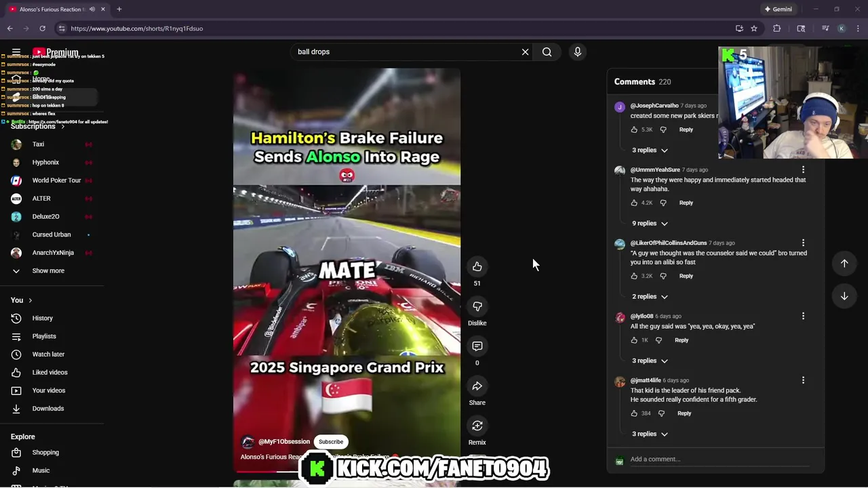The width and height of the screenshot is (868, 488).
Task: Switch to the Alonso's Furious Reaction browser tab
Action: point(51,9)
